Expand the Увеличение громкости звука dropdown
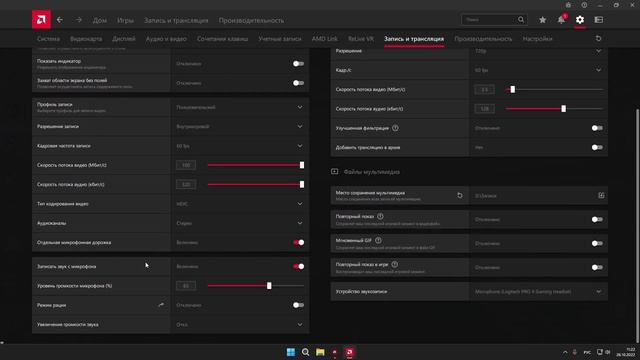 240,324
